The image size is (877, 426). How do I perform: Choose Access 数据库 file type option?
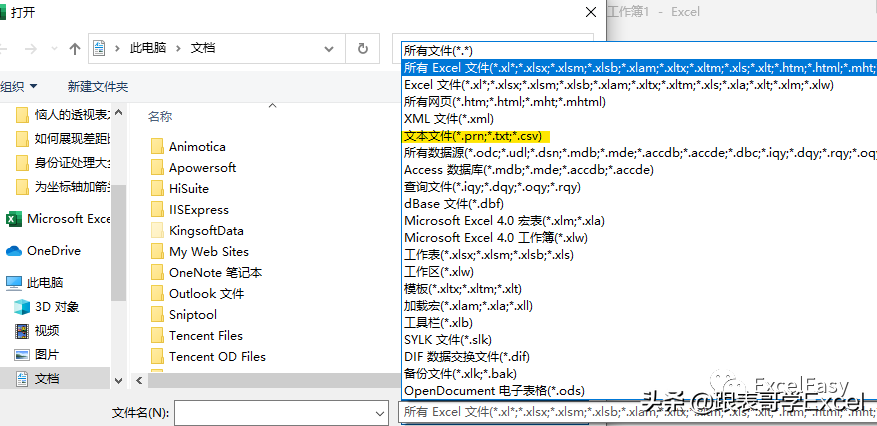point(639,170)
